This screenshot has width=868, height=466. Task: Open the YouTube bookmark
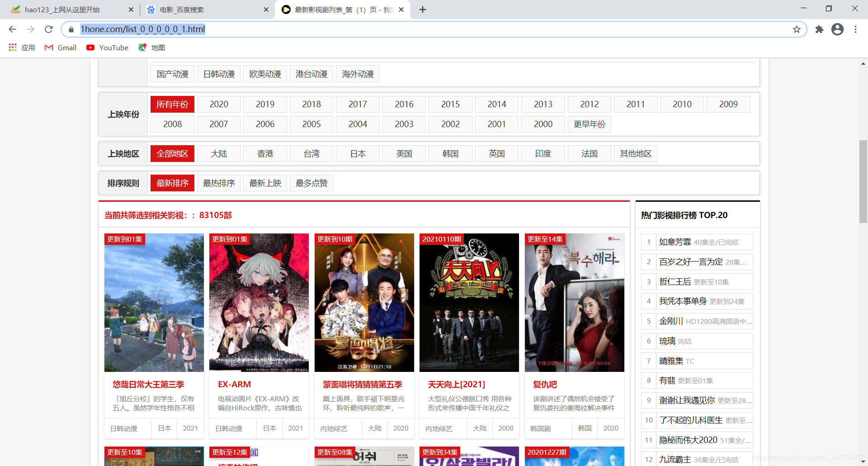coord(108,48)
